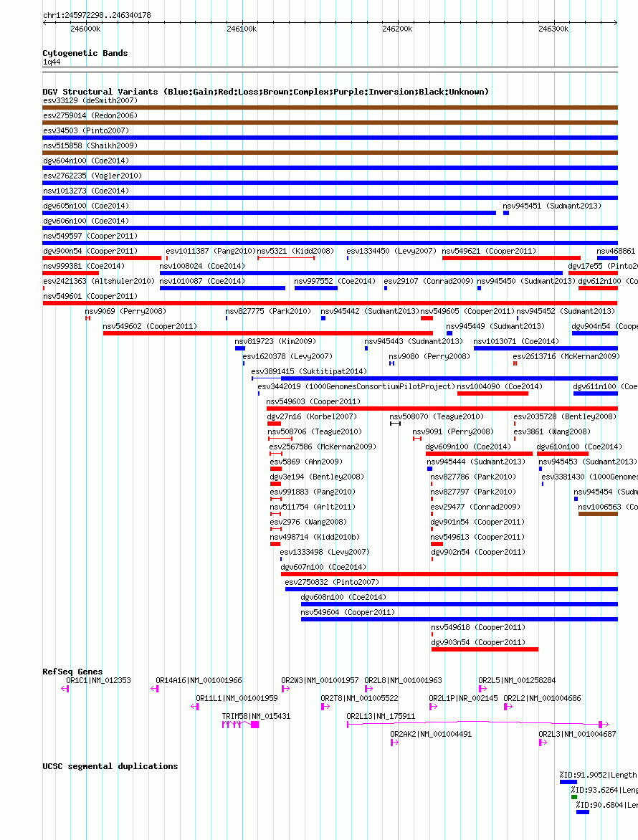Click the red bar under nsv549621 (Cooper2011)
Image resolution: width=638 pixels, height=840 pixels.
[x=512, y=258]
